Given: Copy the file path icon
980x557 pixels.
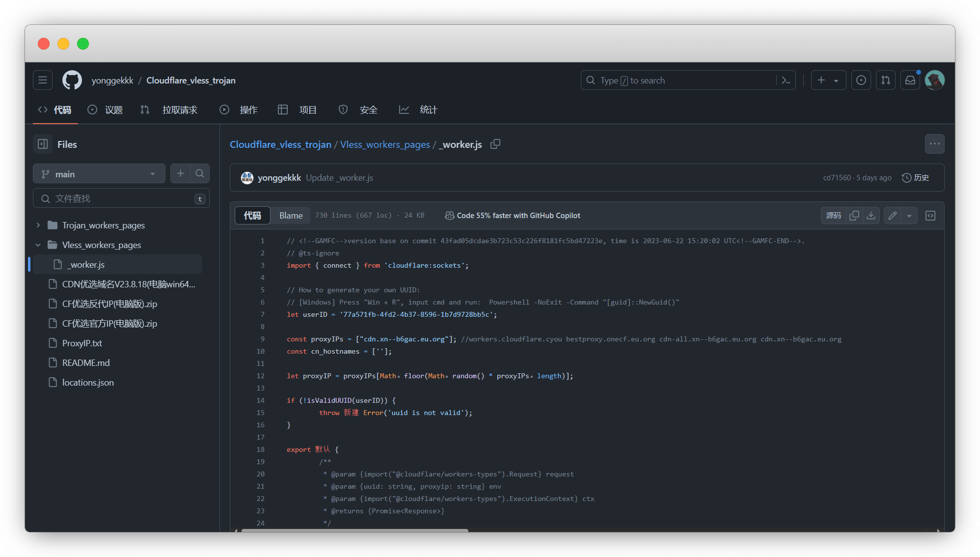Looking at the screenshot, I should point(495,144).
